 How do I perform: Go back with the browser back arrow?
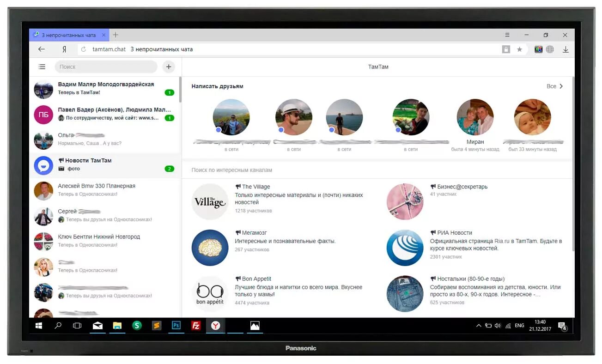[x=42, y=49]
